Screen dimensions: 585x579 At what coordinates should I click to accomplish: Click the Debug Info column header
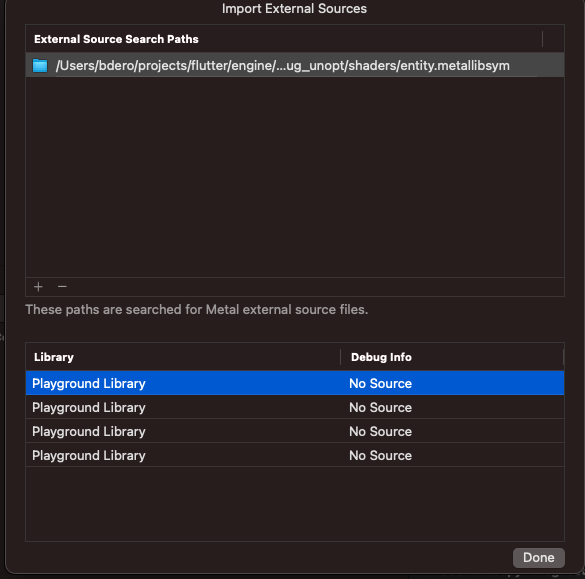(x=452, y=357)
